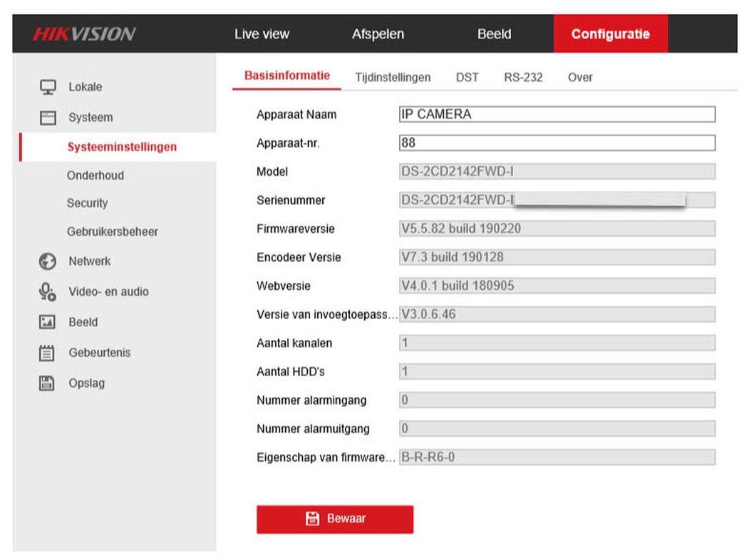Click the Firmwareversie field V5.5.82

tap(557, 229)
